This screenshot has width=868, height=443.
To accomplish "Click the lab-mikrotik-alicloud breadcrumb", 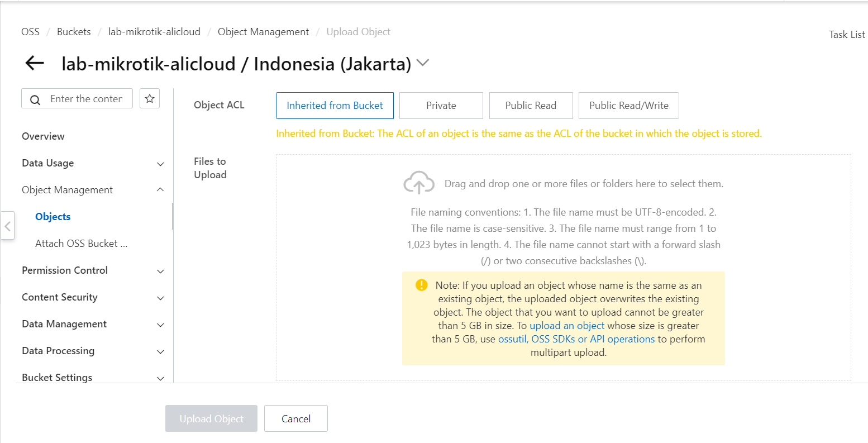I will click(154, 32).
